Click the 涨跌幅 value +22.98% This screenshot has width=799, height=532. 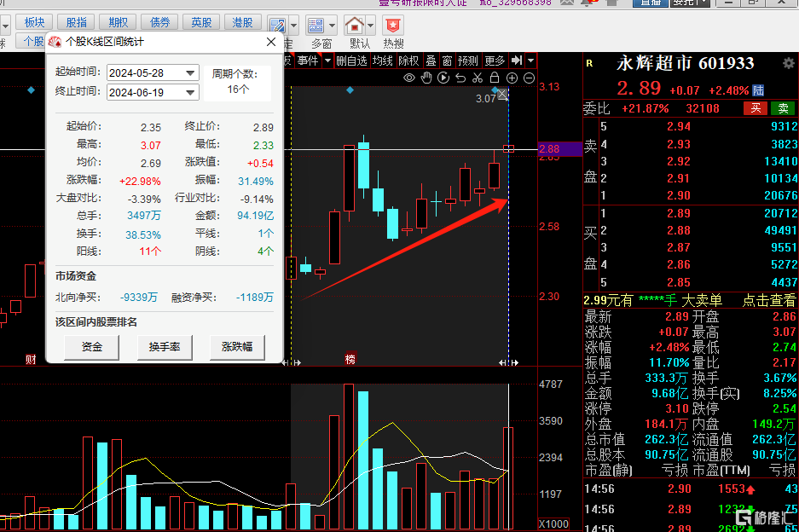click(140, 182)
